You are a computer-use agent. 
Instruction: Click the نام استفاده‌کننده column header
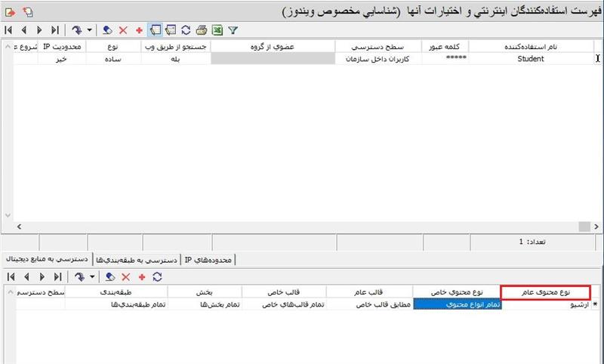point(530,47)
